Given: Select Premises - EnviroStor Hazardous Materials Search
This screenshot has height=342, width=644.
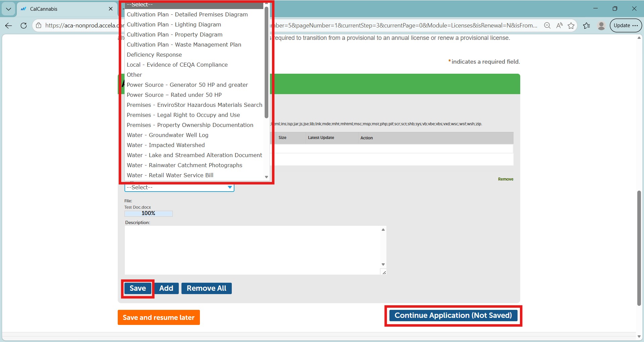Looking at the screenshot, I should click(195, 105).
